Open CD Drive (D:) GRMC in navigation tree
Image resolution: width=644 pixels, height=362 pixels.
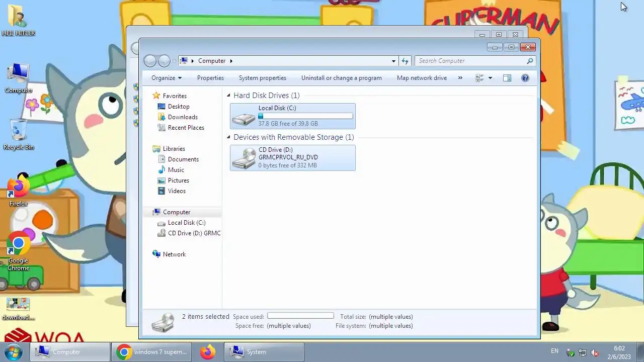pyautogui.click(x=194, y=233)
